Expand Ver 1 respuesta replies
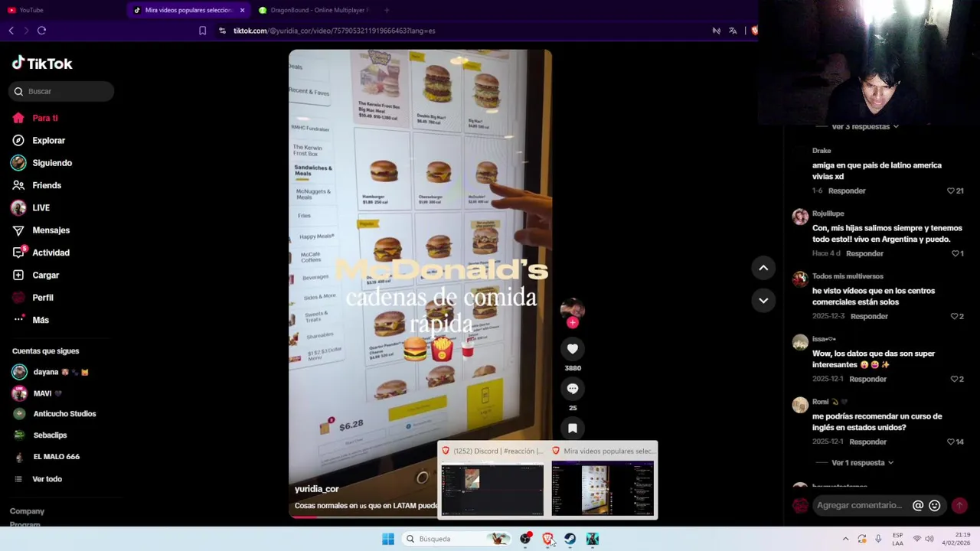This screenshot has height=551, width=980. coord(862,463)
